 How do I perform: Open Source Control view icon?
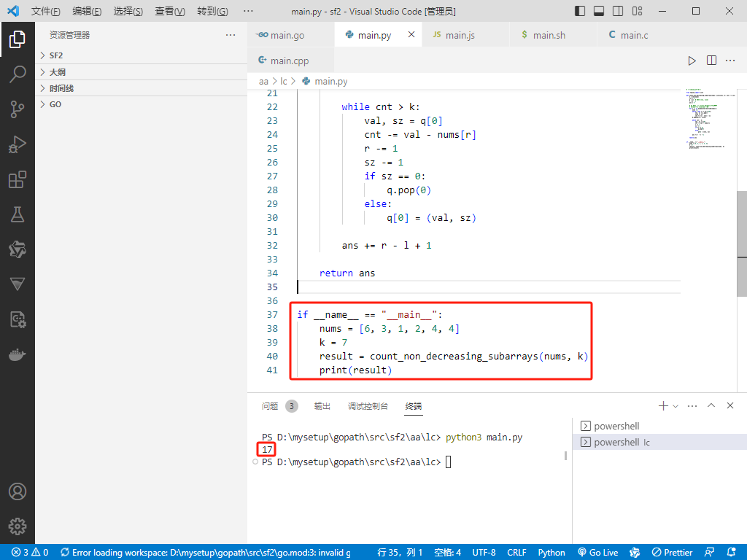pos(18,109)
